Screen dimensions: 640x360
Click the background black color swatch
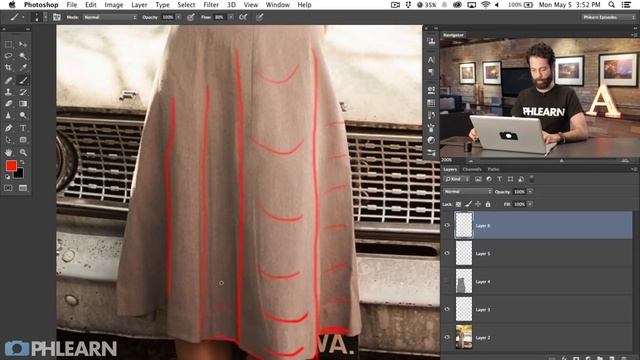pos(20,174)
